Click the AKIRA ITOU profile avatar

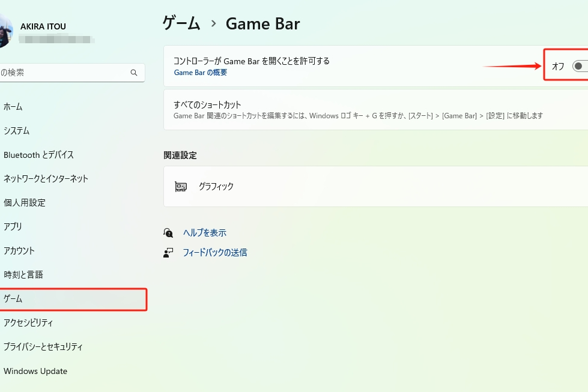pyautogui.click(x=5, y=31)
